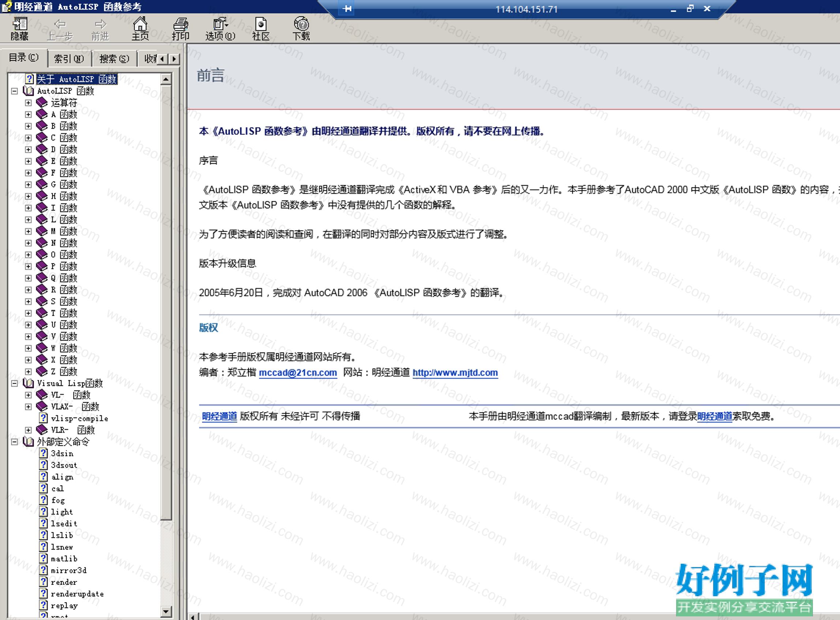Click 明经通道 link before 版权所有
Image resolution: width=840 pixels, height=620 pixels.
coord(219,416)
